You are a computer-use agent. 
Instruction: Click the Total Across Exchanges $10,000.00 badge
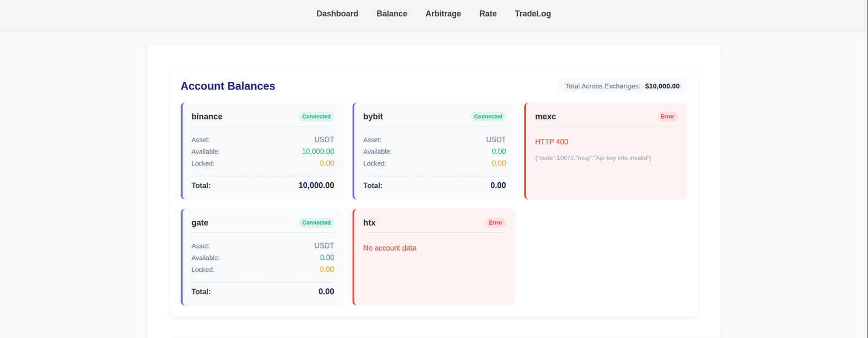[x=622, y=86]
